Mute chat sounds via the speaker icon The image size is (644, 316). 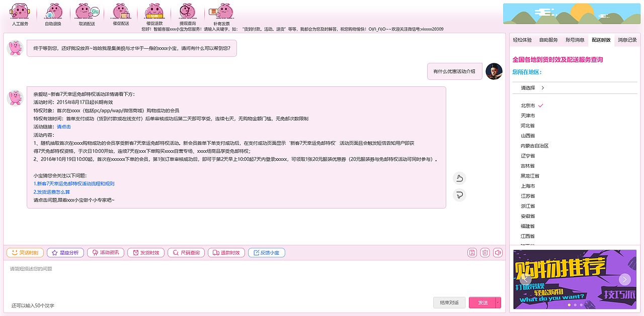pos(498,253)
